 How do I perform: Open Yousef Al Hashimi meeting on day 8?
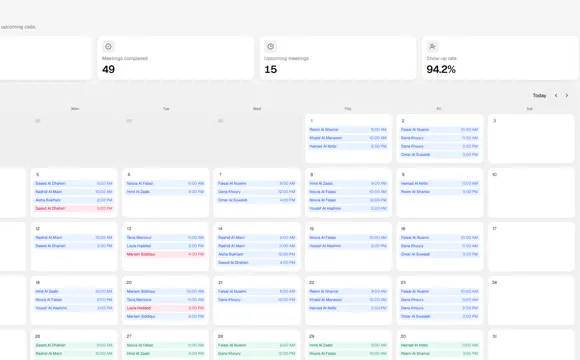tap(348, 208)
